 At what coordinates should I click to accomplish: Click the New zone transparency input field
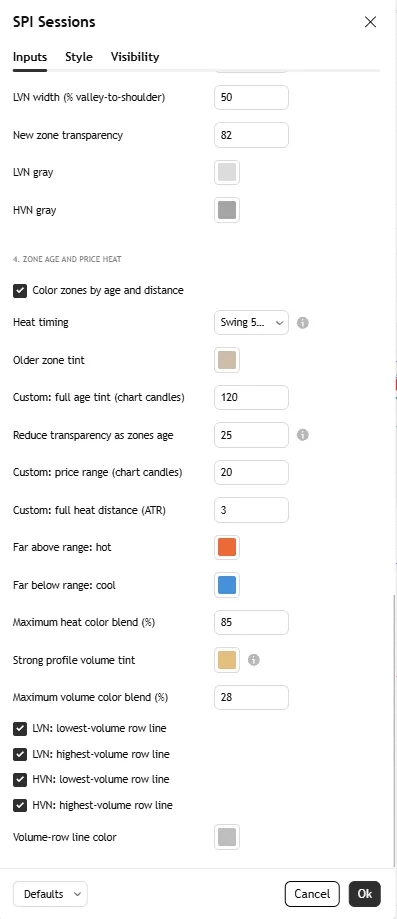(252, 135)
